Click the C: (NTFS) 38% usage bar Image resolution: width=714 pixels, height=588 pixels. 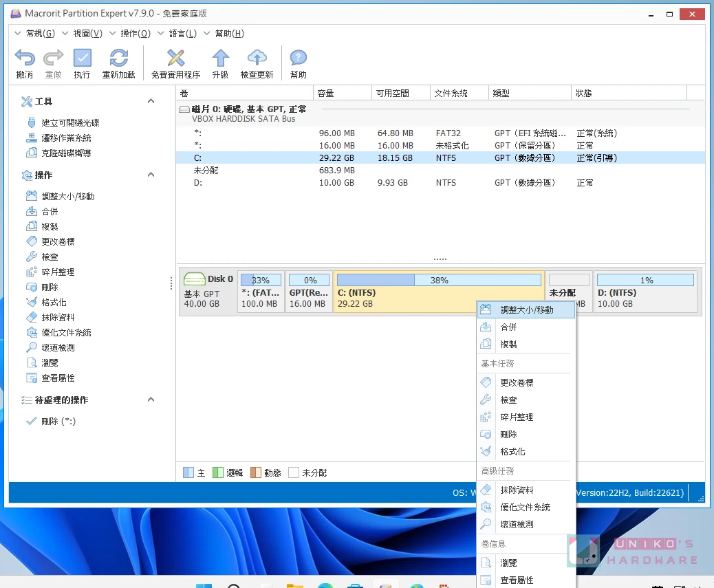click(439, 280)
